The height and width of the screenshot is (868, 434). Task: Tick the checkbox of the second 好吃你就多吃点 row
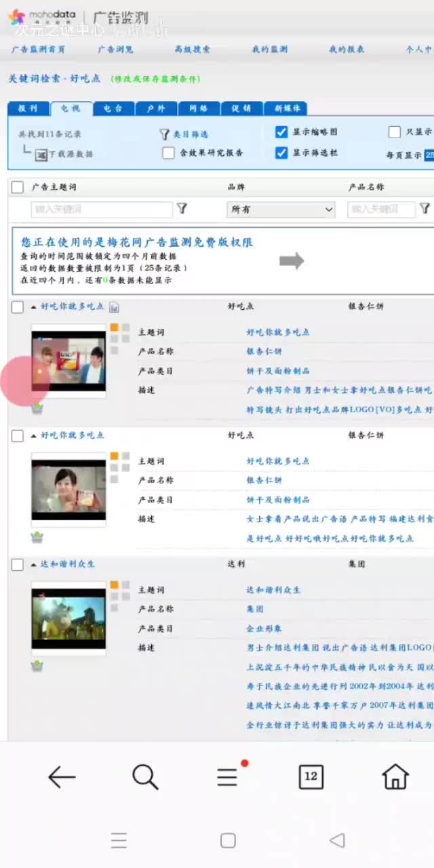pyautogui.click(x=18, y=436)
